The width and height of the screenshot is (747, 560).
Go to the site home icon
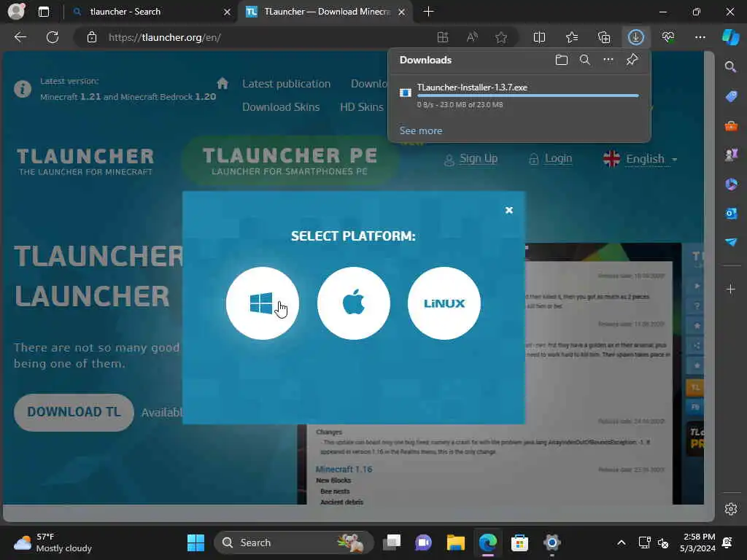(x=222, y=83)
